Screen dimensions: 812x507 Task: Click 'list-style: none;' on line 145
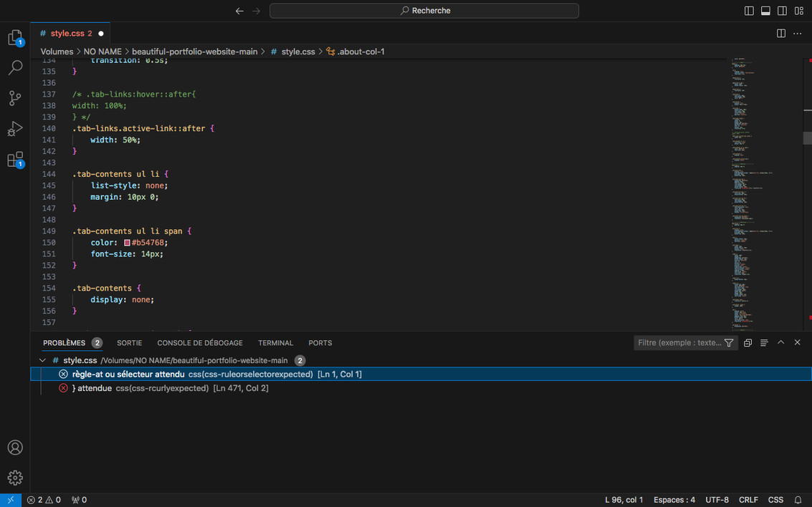coord(130,185)
